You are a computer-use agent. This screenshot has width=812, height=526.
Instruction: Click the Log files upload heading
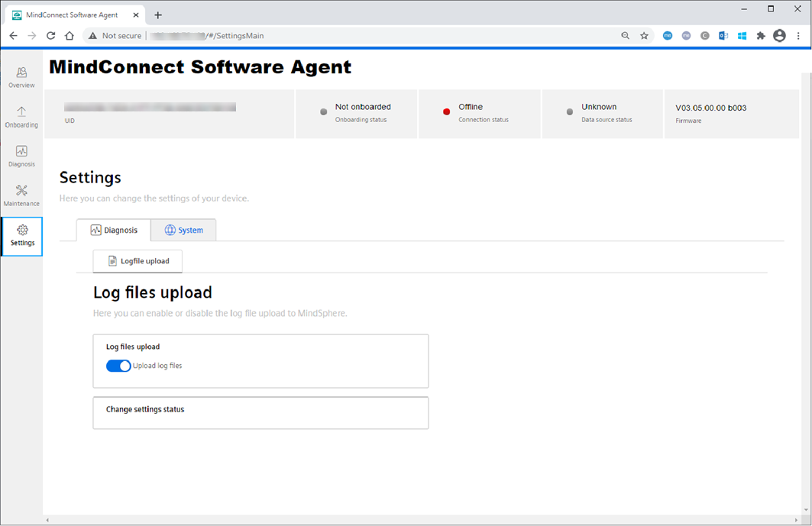153,292
